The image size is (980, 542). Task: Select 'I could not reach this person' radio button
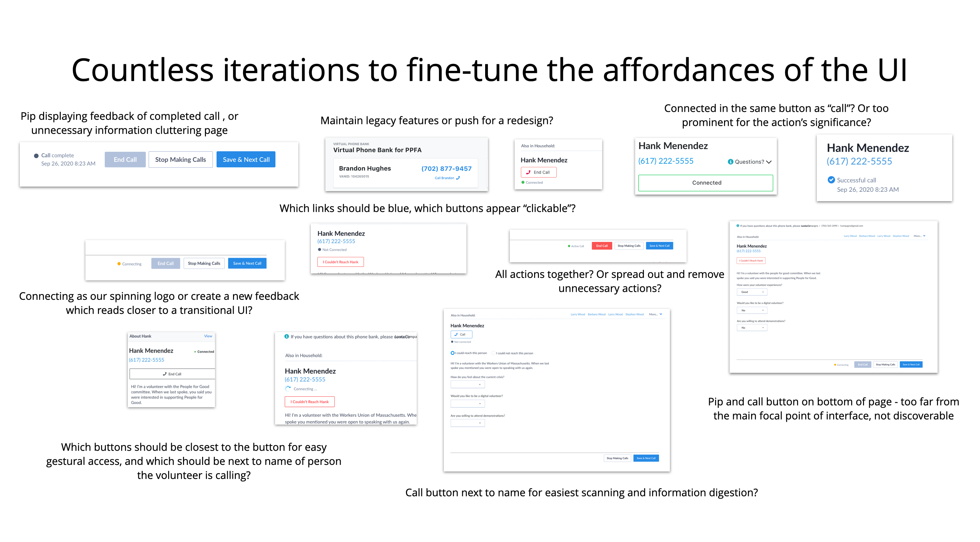pyautogui.click(x=494, y=352)
